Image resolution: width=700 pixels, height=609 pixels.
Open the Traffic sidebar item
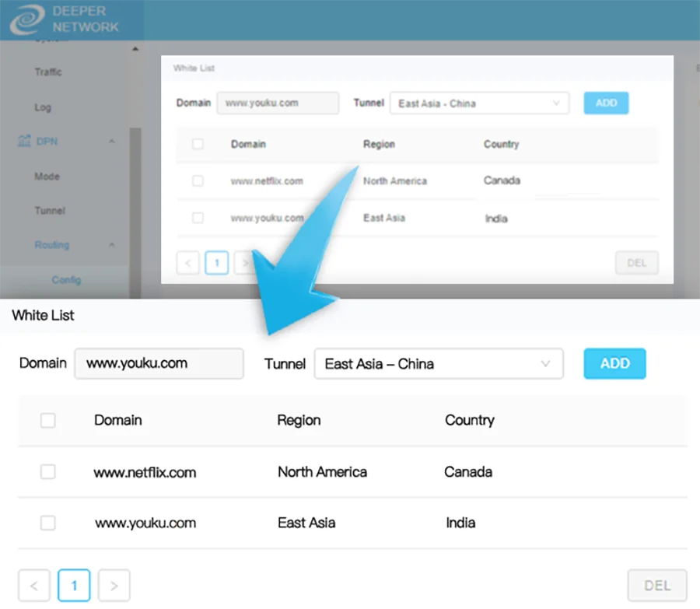[48, 72]
